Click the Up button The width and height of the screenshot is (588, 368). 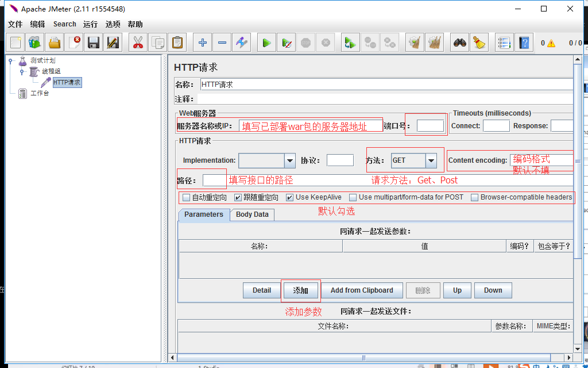click(457, 290)
